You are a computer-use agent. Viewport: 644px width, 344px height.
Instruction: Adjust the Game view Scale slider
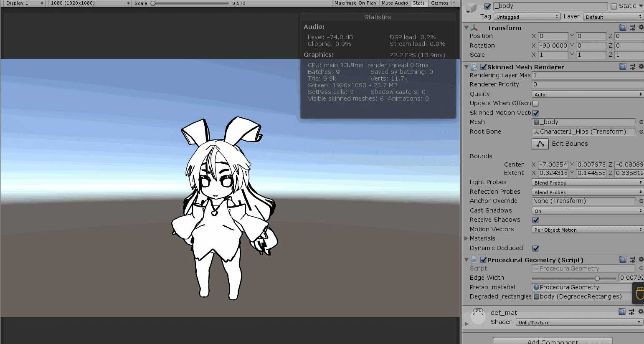coord(190,3)
